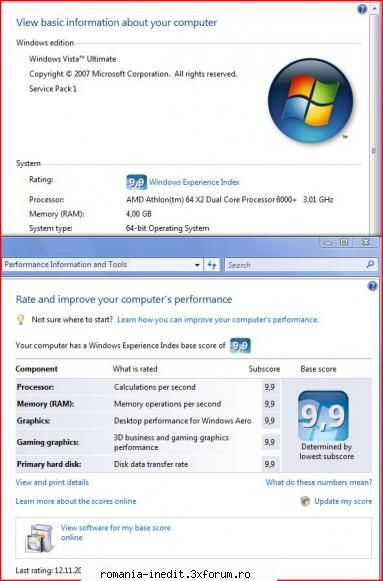
Task: Click the Windows Vista logo orb
Action: tap(310, 100)
